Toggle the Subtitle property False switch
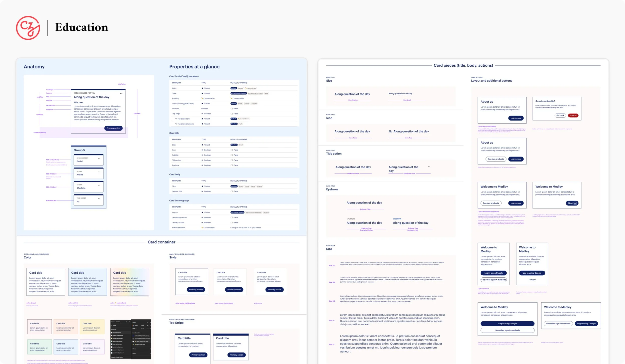 click(232, 155)
